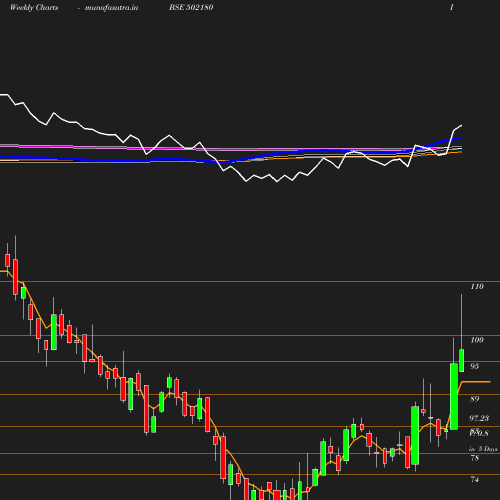This screenshot has width=500, height=500.
Task: Click the "Weekly Charts" title text
Action: coord(34,7)
